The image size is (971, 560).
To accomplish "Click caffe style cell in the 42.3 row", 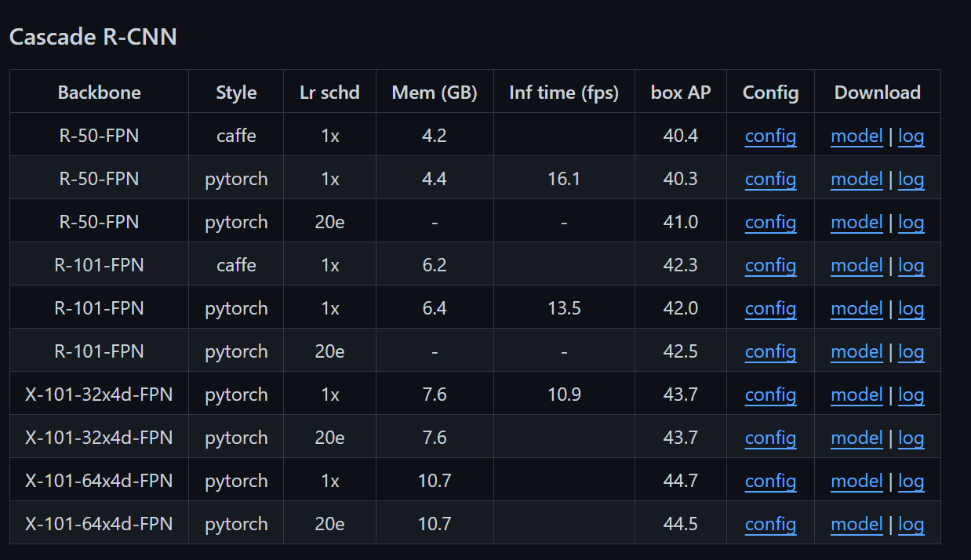I will pyautogui.click(x=236, y=265).
